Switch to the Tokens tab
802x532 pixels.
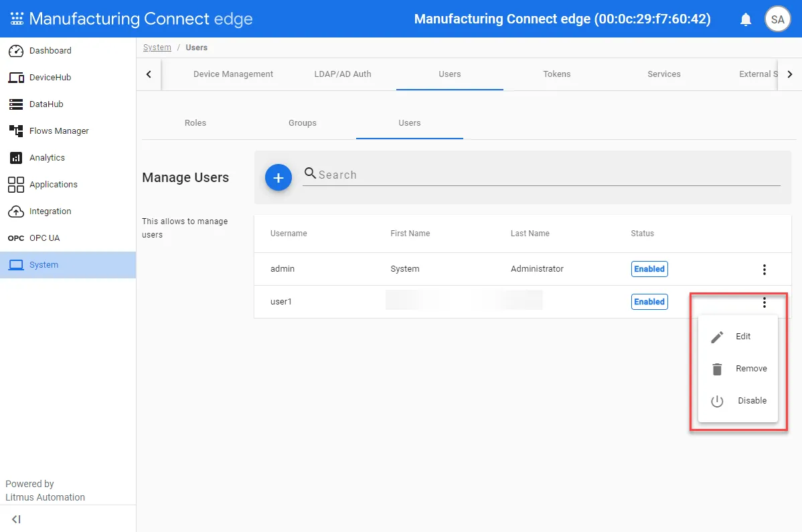(557, 74)
